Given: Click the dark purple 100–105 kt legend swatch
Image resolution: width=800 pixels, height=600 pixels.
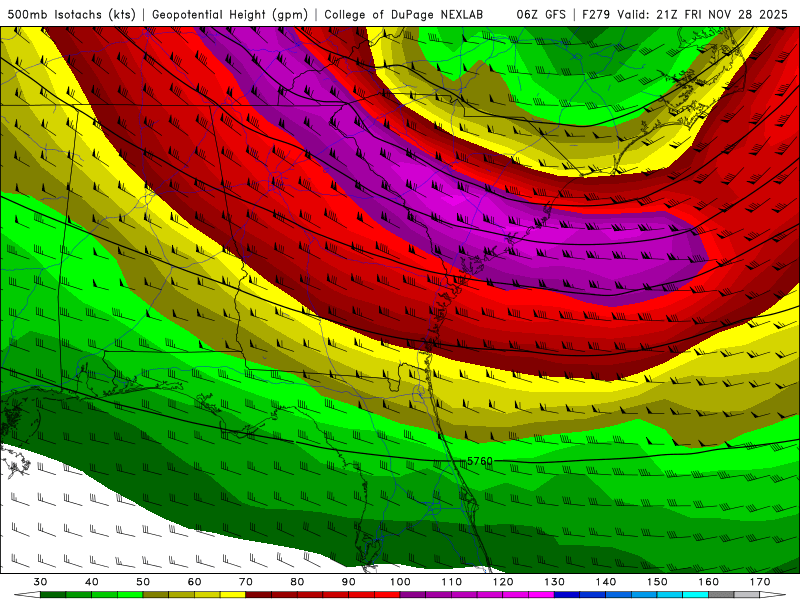Looking at the screenshot, I should (x=413, y=595).
